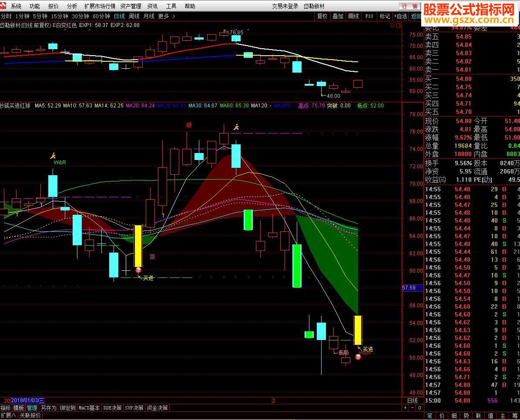Switch to the 30分钟 period tab

pyautogui.click(x=81, y=16)
